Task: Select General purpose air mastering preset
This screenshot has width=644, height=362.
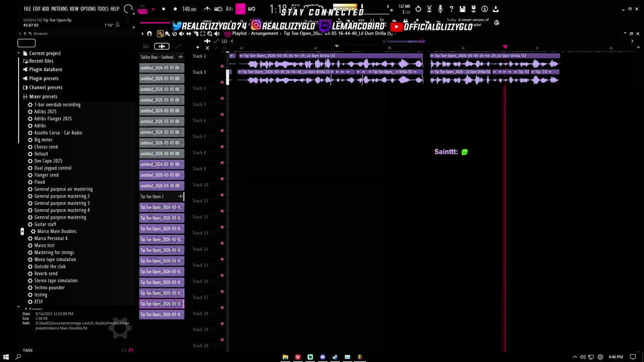Action: pos(63,189)
